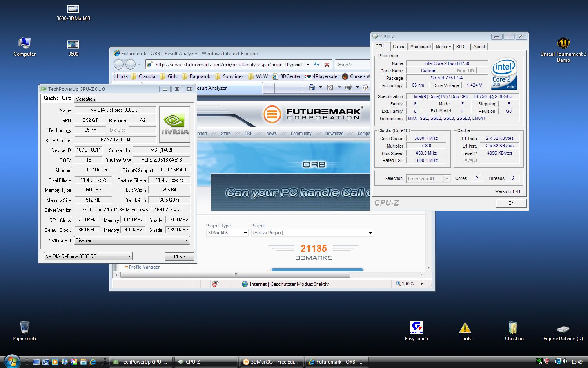
Task: Click the Razer keyboard tray icon
Action: pyautogui.click(x=539, y=361)
